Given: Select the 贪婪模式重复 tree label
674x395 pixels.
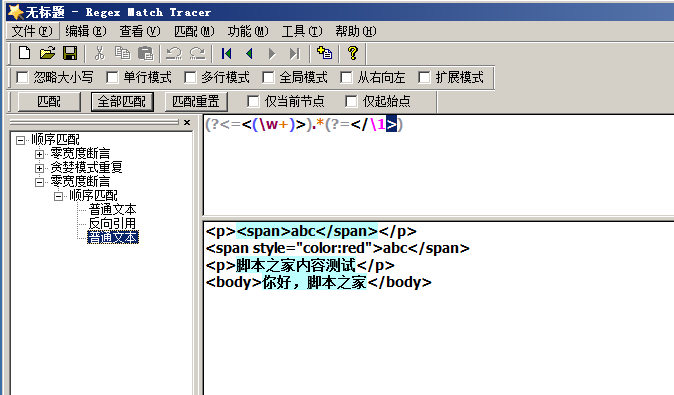Looking at the screenshot, I should click(x=86, y=167).
